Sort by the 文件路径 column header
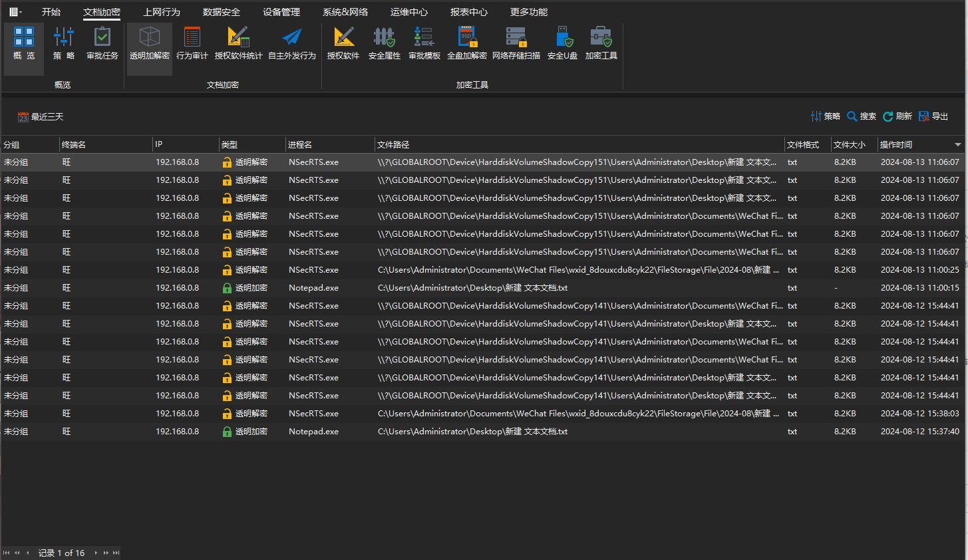968x560 pixels. (x=579, y=144)
